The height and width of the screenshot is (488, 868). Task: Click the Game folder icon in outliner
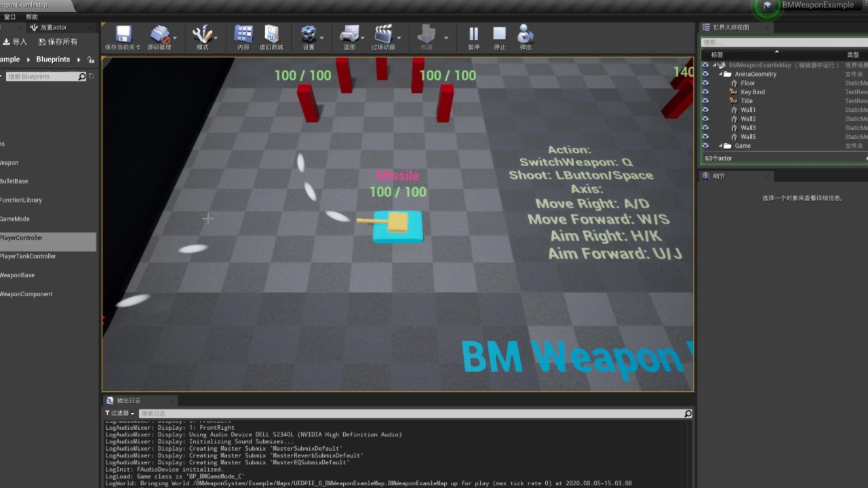tap(728, 146)
